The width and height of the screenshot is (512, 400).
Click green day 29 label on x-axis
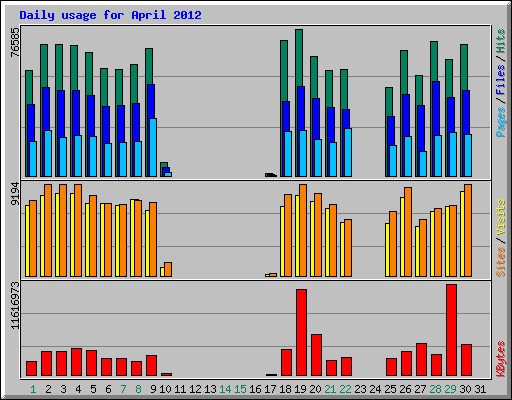click(x=450, y=389)
